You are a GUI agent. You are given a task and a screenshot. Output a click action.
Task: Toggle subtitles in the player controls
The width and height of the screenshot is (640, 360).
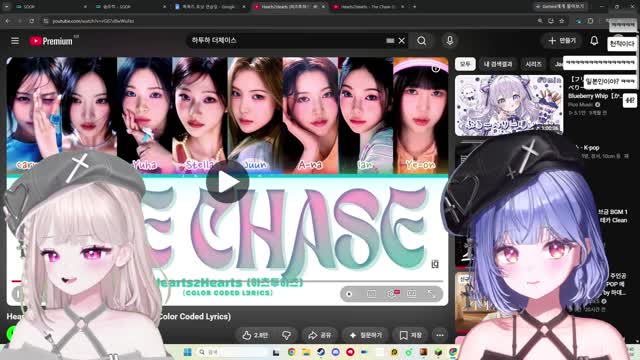(x=371, y=293)
